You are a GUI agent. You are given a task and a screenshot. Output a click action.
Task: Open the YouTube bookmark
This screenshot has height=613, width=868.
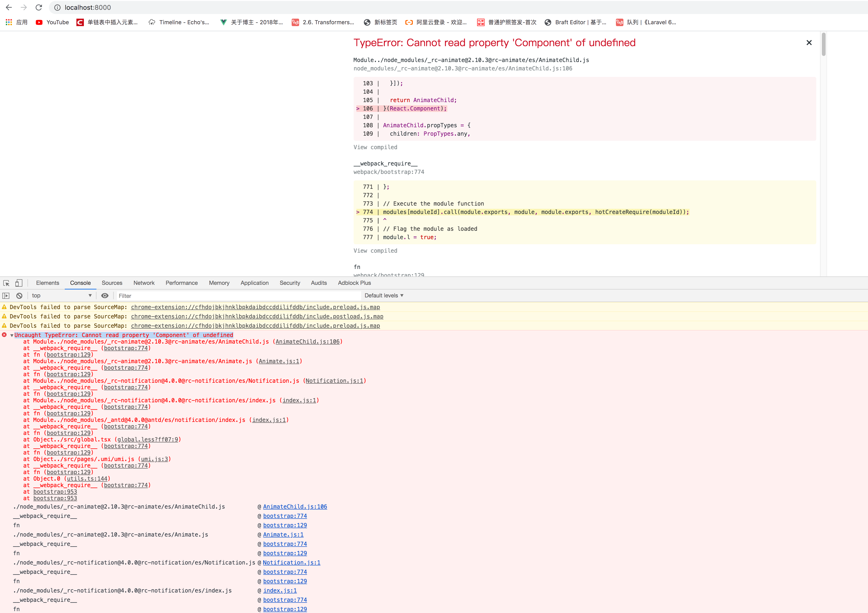click(x=52, y=22)
